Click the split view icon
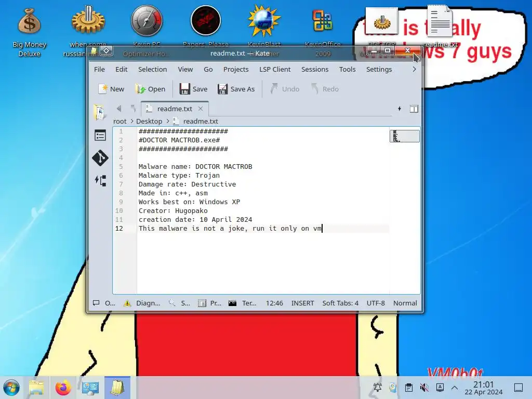 [x=414, y=109]
